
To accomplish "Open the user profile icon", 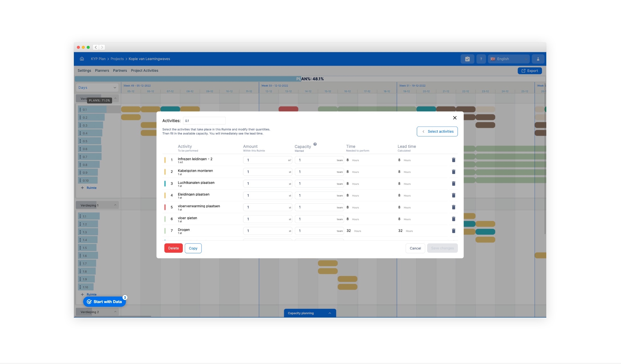I will 538,59.
